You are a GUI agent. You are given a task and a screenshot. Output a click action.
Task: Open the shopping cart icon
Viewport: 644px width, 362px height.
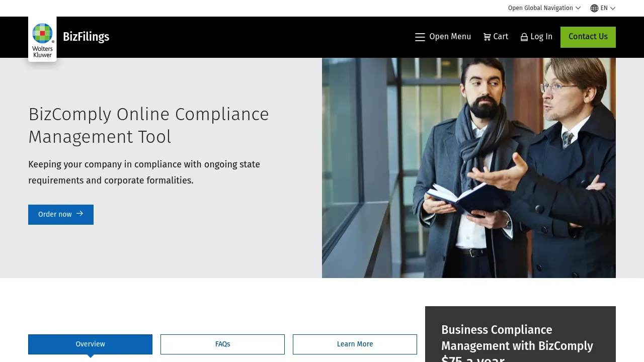tap(487, 37)
